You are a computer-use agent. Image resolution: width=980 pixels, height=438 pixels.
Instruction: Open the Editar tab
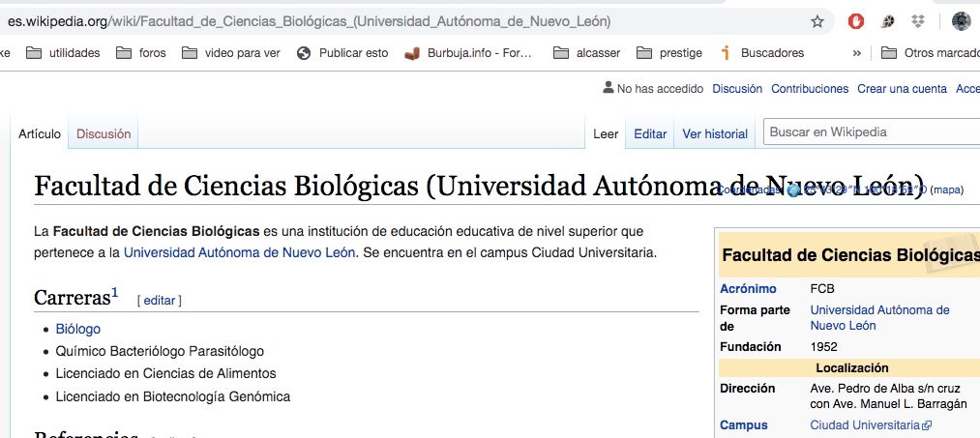650,134
